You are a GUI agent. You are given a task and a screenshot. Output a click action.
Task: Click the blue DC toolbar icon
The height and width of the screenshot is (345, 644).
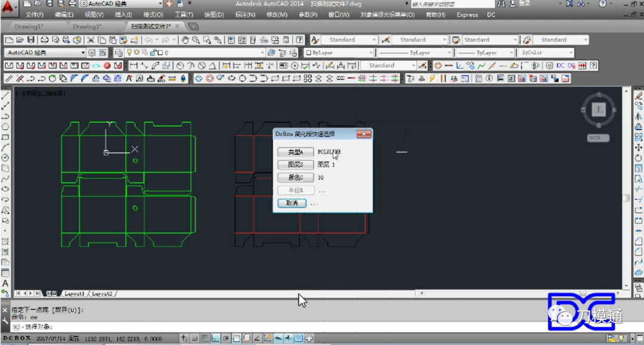pyautogui.click(x=560, y=66)
